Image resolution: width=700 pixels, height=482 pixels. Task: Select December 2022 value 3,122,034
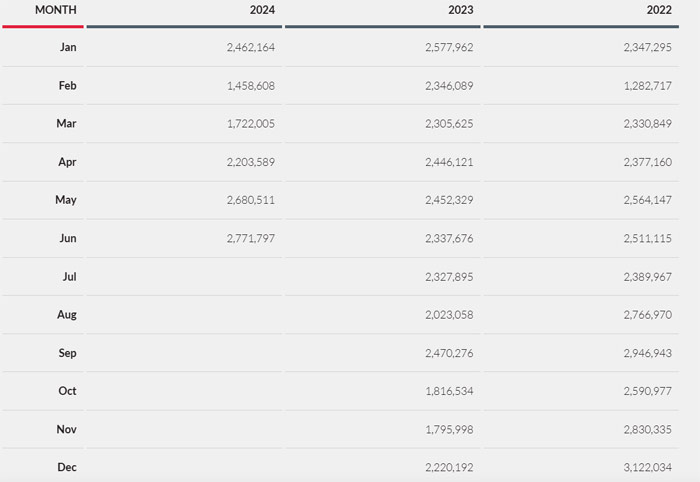point(640,467)
